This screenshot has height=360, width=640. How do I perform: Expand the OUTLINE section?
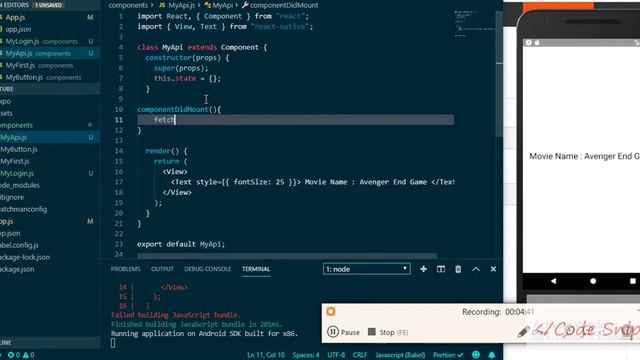pyautogui.click(x=49, y=342)
